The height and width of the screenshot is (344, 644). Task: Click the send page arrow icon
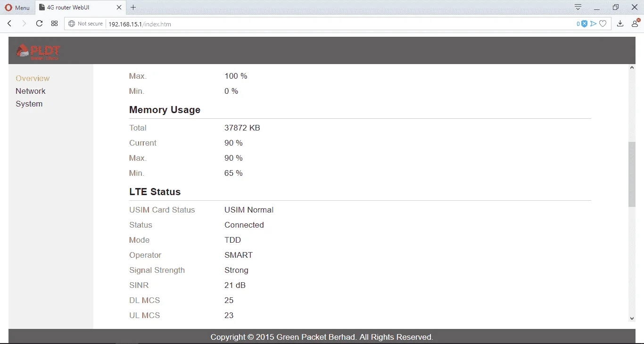(594, 24)
